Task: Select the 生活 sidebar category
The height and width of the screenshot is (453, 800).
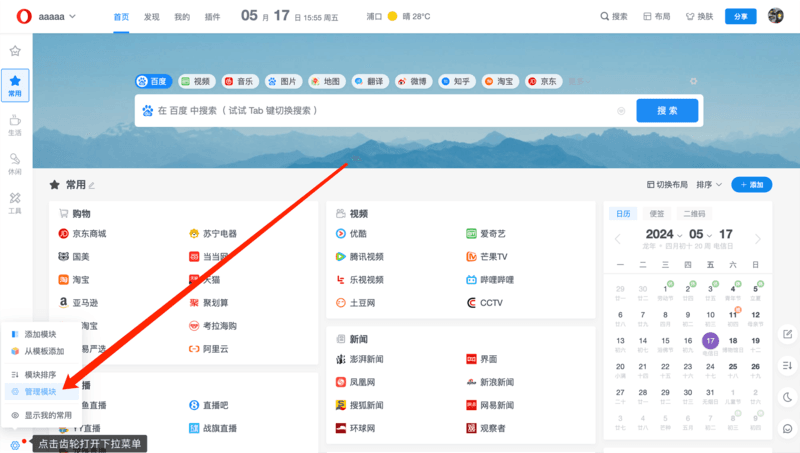Action: 15,125
